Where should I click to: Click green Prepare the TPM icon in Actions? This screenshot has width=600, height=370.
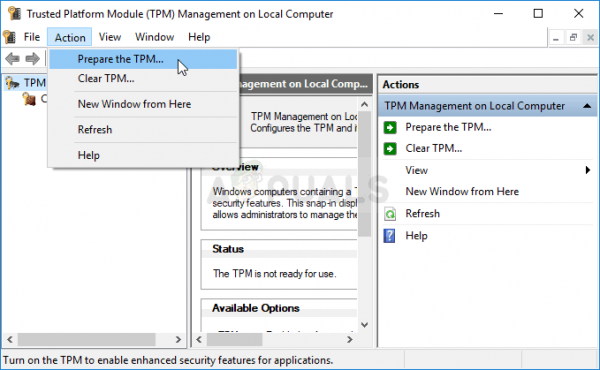pyautogui.click(x=390, y=127)
